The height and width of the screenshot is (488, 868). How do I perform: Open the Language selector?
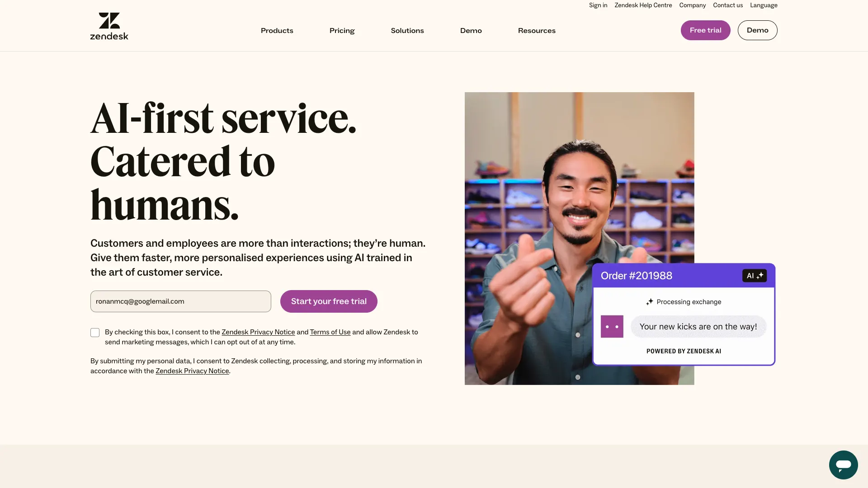(x=764, y=5)
